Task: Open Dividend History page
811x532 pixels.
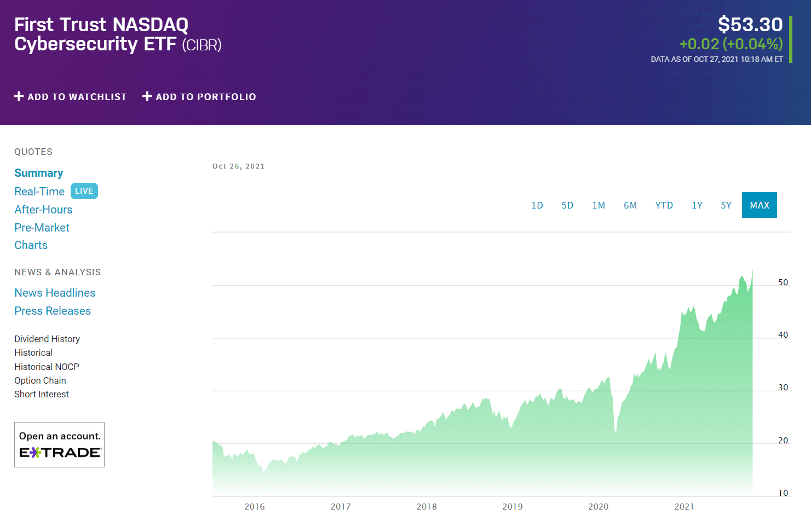Action: click(47, 339)
